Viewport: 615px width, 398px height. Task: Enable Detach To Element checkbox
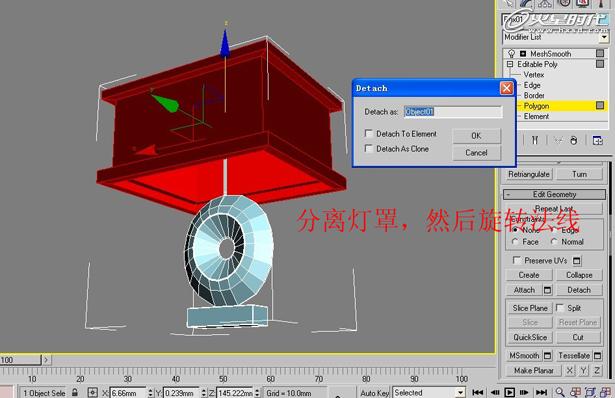point(368,134)
